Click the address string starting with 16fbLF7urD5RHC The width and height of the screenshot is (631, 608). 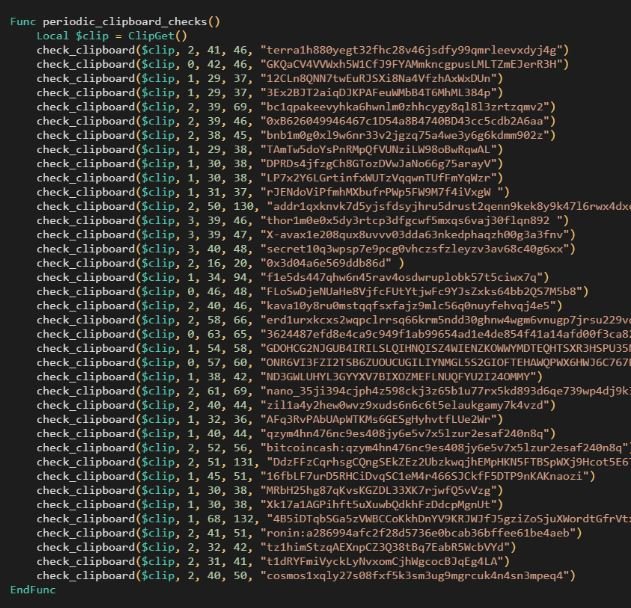[x=424, y=476]
